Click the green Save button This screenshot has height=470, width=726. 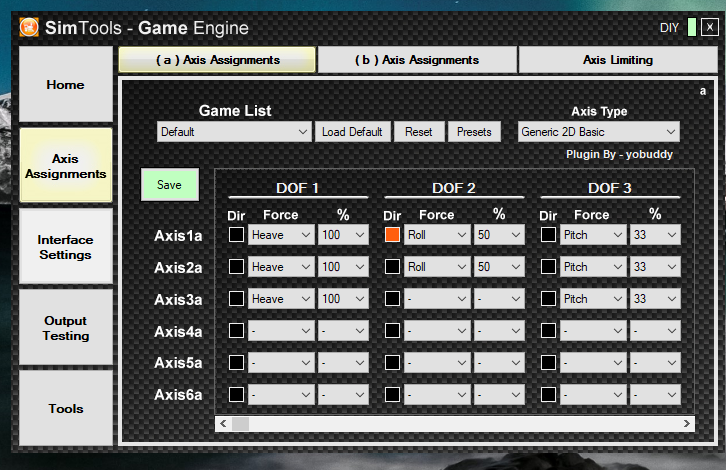click(x=169, y=185)
